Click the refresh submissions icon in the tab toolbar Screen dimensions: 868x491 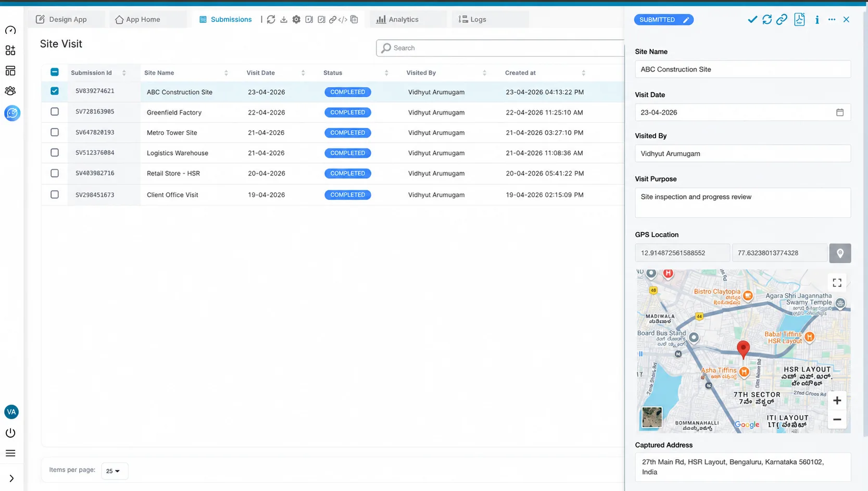point(271,19)
